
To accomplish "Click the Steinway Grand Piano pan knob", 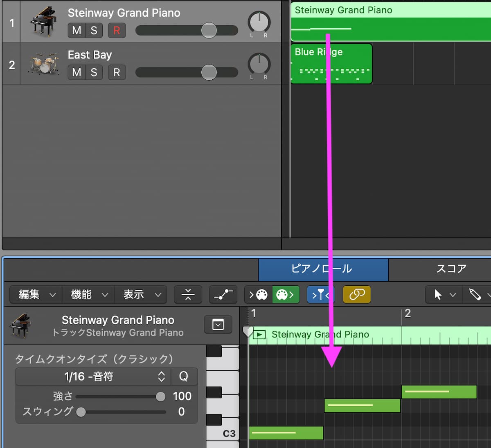I will pyautogui.click(x=259, y=22).
